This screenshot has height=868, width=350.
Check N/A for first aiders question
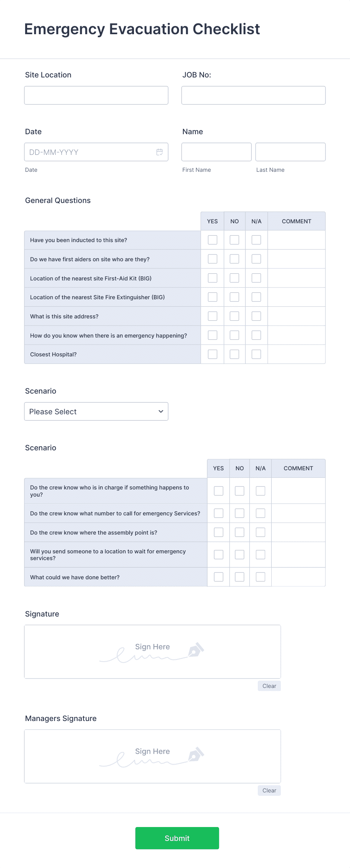point(256,259)
